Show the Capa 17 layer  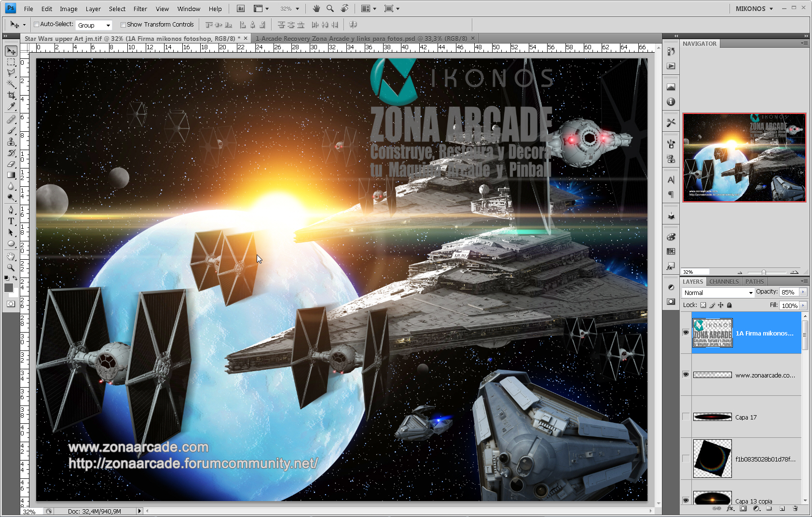686,417
